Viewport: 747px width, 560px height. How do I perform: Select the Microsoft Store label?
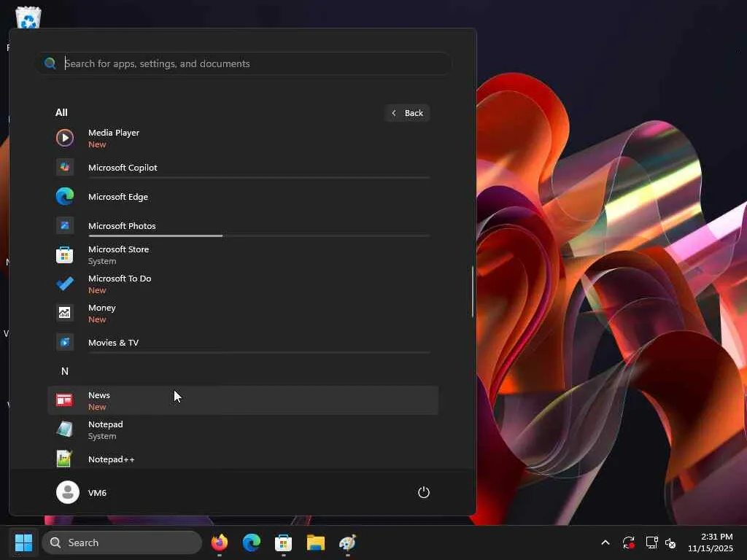click(x=118, y=249)
